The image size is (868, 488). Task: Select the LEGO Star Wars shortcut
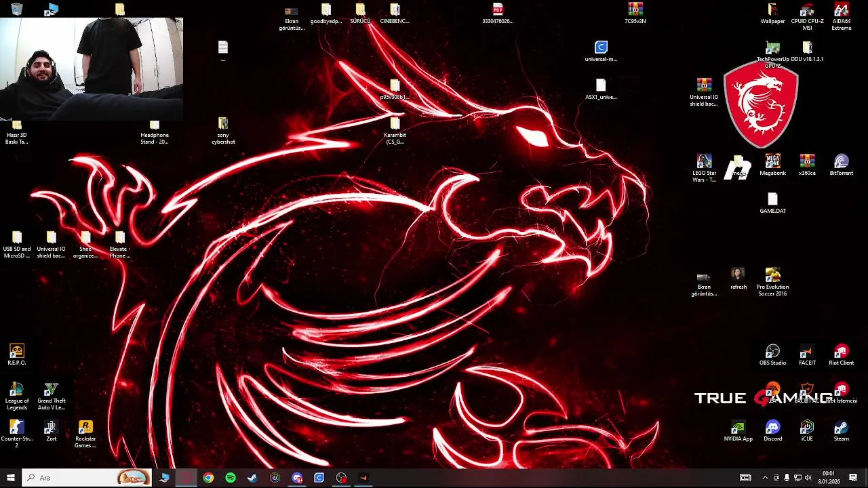[x=704, y=169]
